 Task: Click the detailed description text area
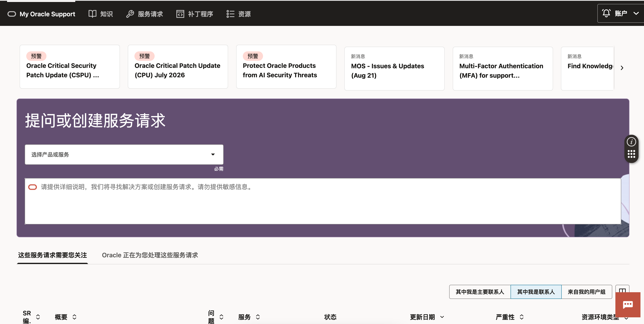323,201
